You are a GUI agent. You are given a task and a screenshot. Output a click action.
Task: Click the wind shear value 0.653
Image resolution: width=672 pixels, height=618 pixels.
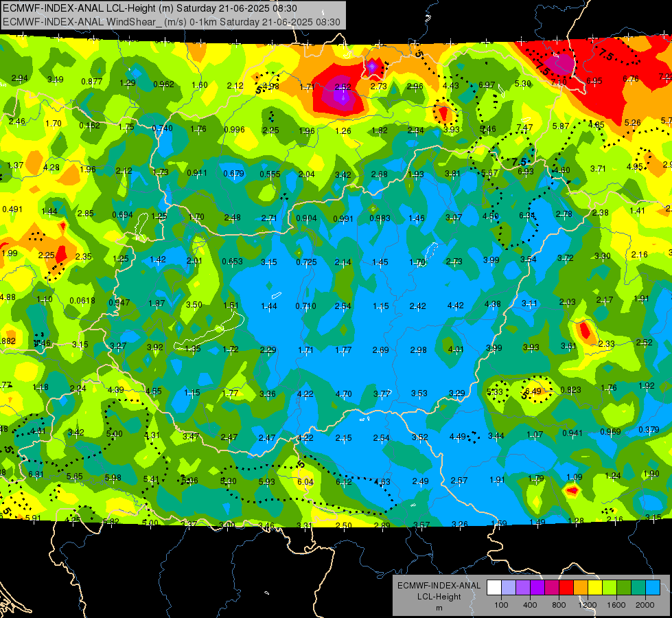(x=232, y=262)
